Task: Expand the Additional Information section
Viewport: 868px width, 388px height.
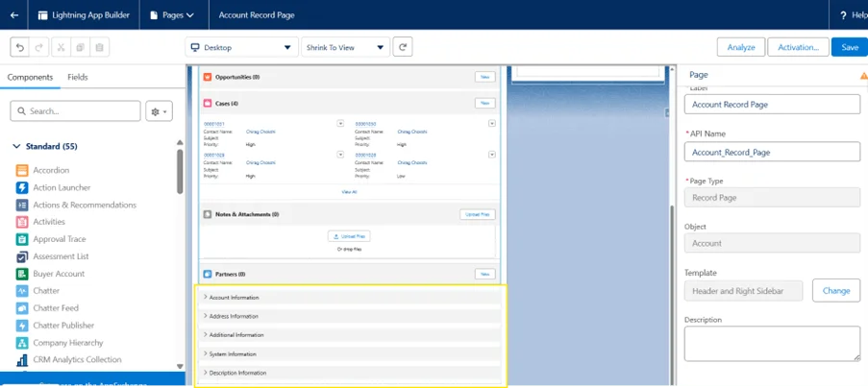Action: [x=350, y=335]
